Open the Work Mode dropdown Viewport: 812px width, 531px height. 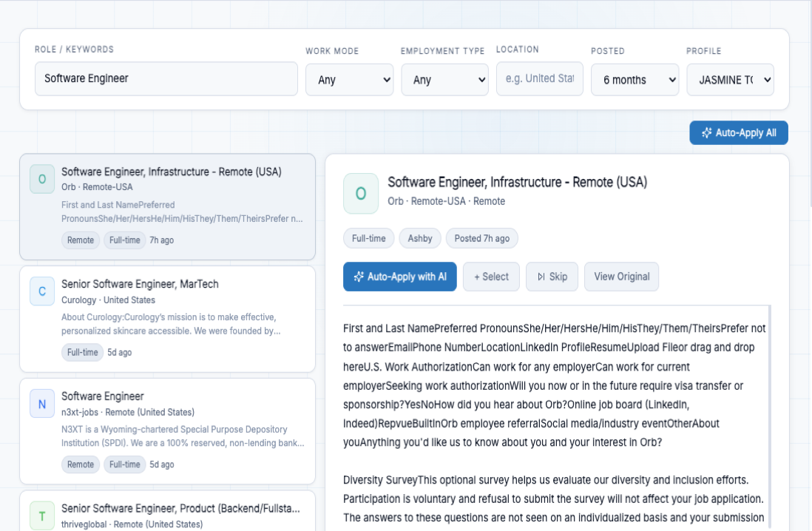[x=350, y=79]
